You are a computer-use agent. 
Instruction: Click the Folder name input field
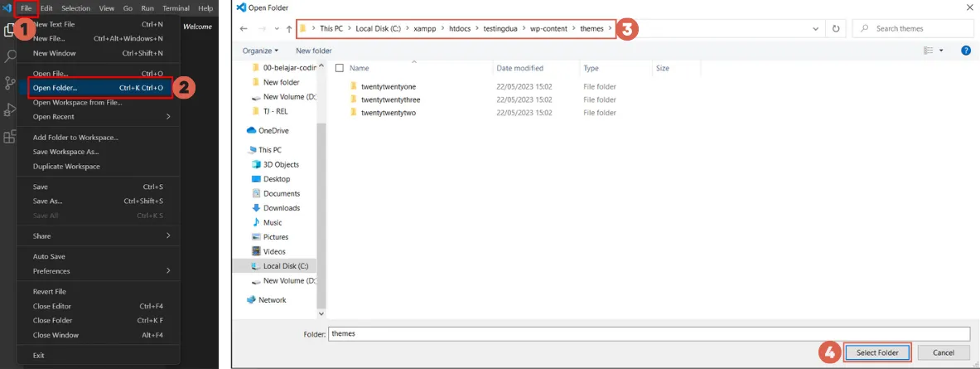(649, 334)
